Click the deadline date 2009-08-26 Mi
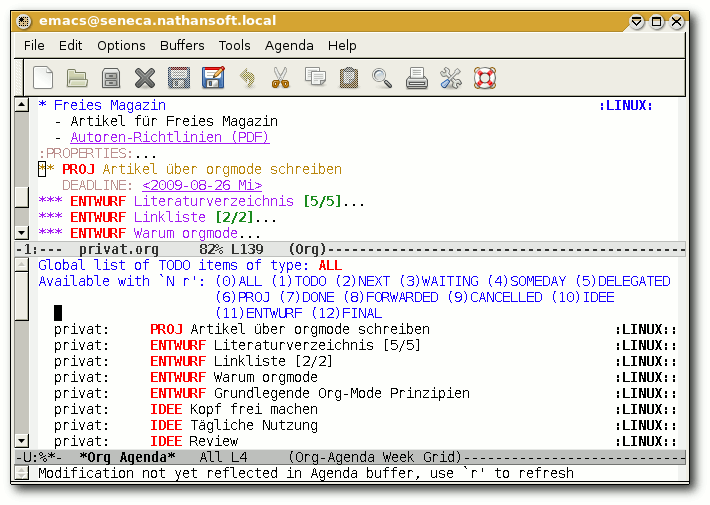 pos(202,185)
